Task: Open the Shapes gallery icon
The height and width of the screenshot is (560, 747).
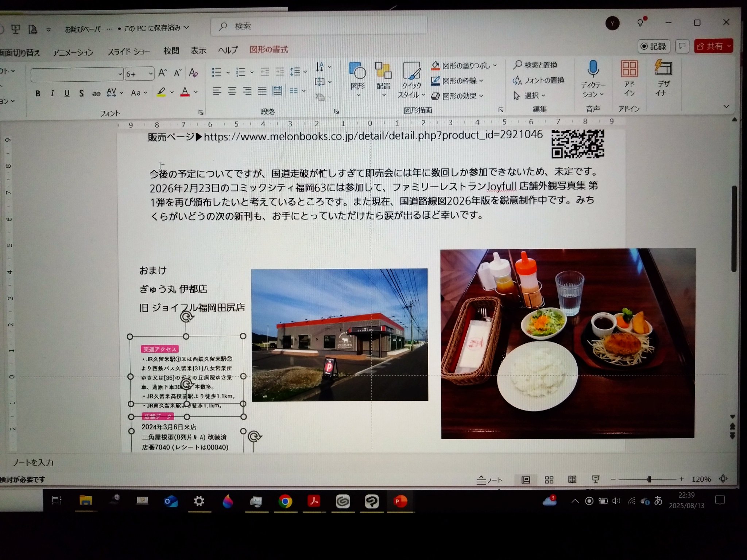Action: (x=357, y=71)
